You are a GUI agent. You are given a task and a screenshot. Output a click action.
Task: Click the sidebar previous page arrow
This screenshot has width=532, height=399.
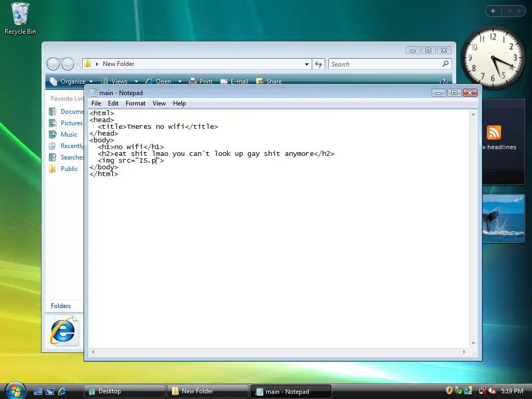(x=509, y=11)
